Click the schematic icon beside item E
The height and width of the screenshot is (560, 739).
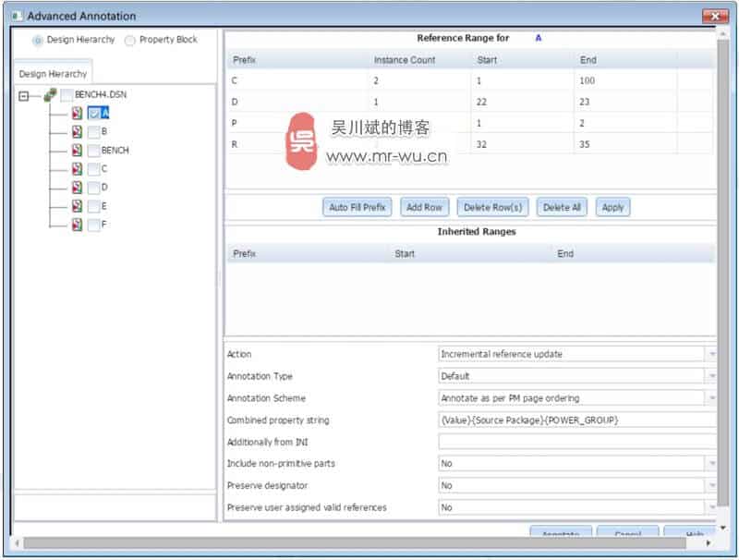tap(78, 206)
